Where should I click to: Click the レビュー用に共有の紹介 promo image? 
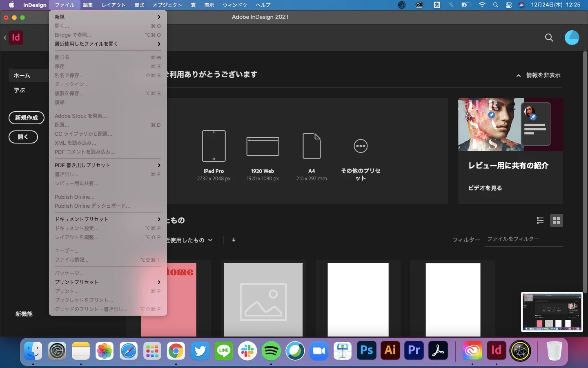510,124
